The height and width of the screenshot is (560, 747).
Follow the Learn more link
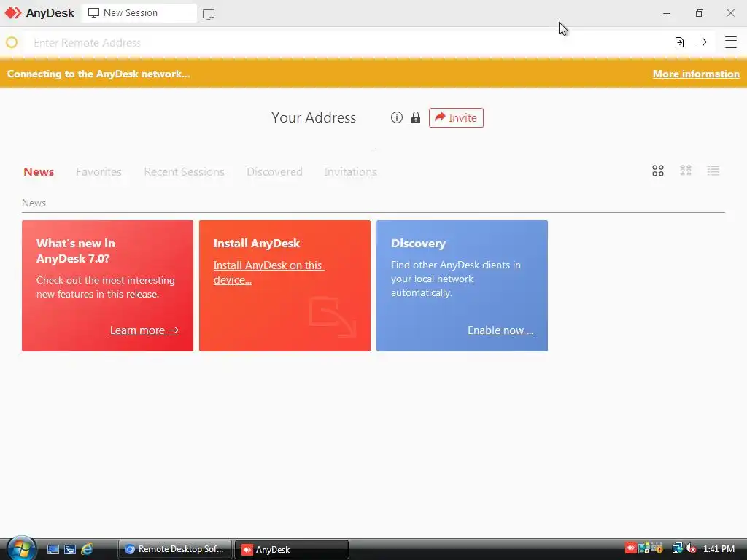coord(144,330)
